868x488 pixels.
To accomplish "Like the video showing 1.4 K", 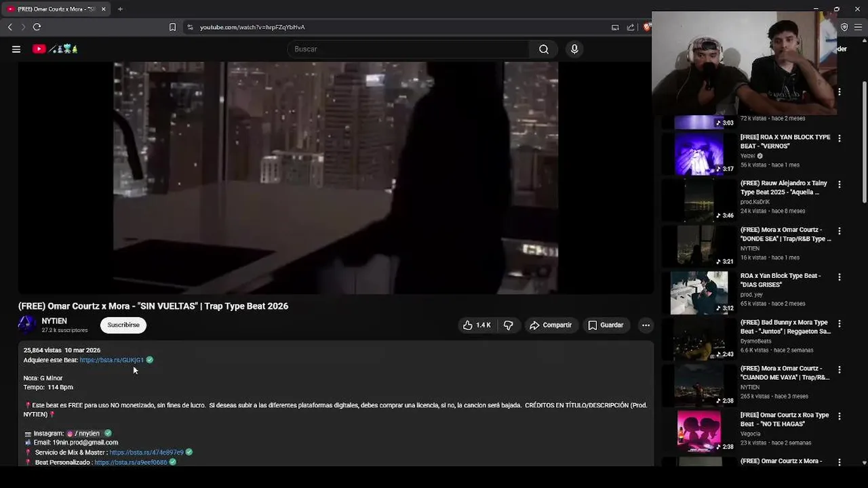I will tap(476, 325).
